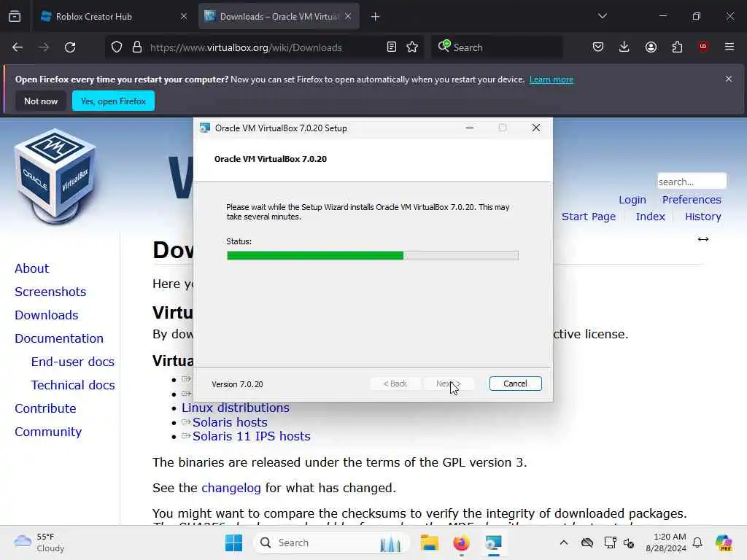Click the VirtualBox installer taskbar icon
Screen dimensions: 747x560
pyautogui.click(x=493, y=542)
